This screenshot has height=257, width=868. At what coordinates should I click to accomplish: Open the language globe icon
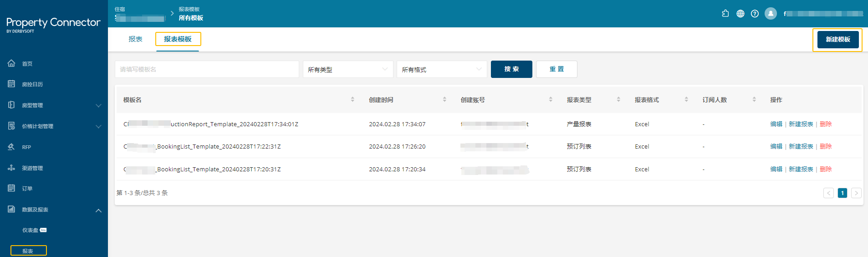[740, 14]
